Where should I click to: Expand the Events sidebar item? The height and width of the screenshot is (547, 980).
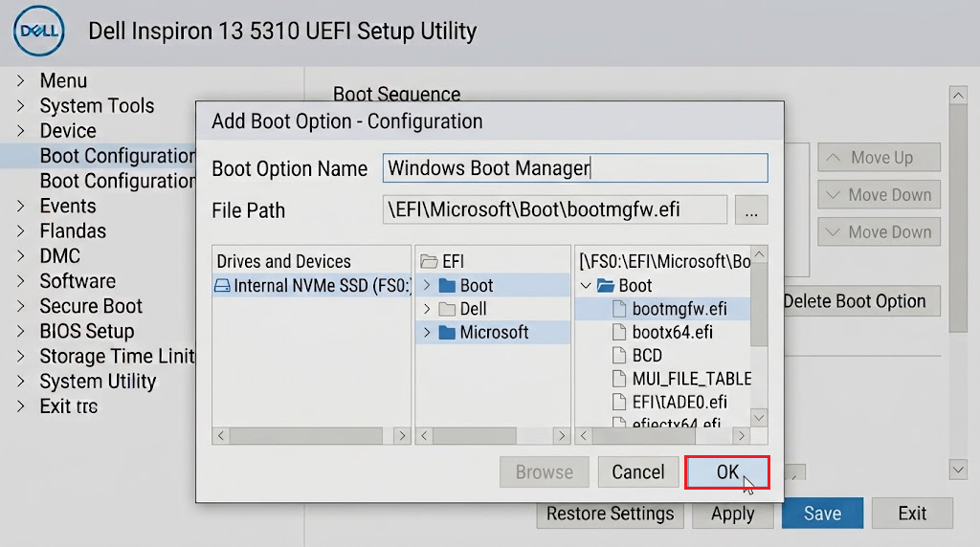(x=21, y=206)
